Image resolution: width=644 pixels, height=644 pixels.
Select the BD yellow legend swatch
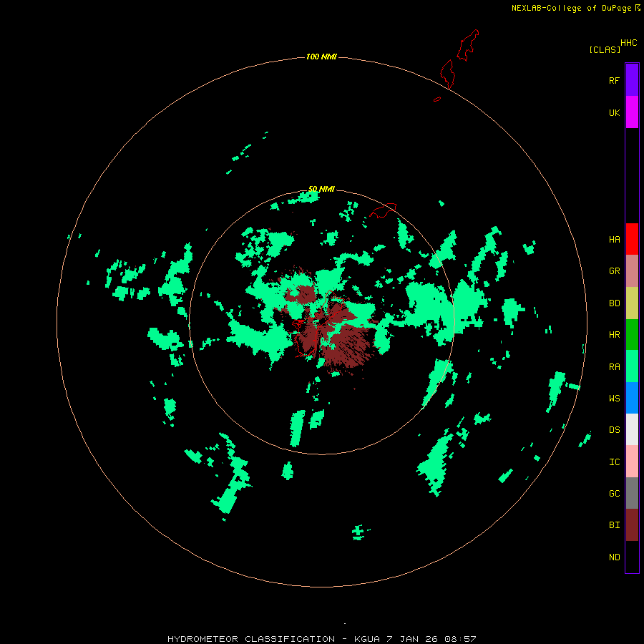[x=632, y=303]
